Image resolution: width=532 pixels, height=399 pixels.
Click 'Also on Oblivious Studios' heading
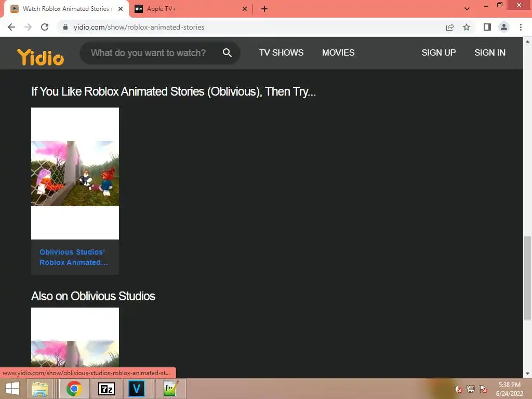(x=93, y=296)
